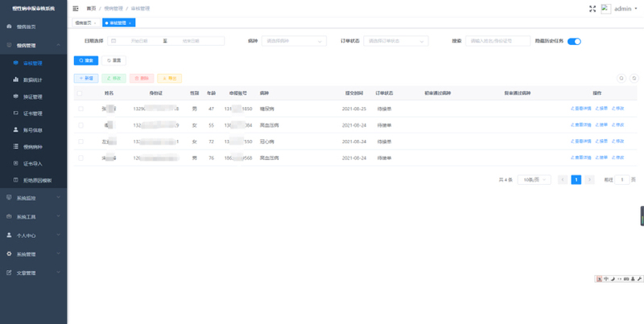Tick the checkbox for the 糖尿病 row
Image resolution: width=644 pixels, height=324 pixels.
pyautogui.click(x=80, y=109)
